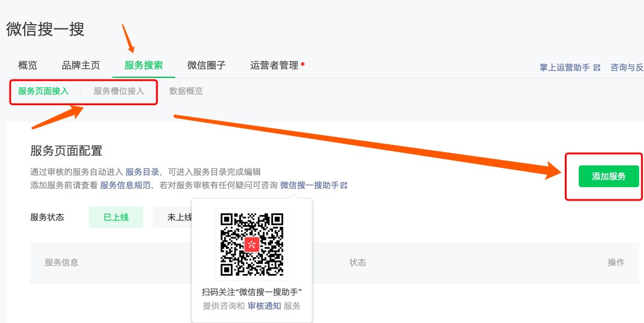The width and height of the screenshot is (644, 323).
Task: Click the 服务信息 column header
Action: click(62, 263)
